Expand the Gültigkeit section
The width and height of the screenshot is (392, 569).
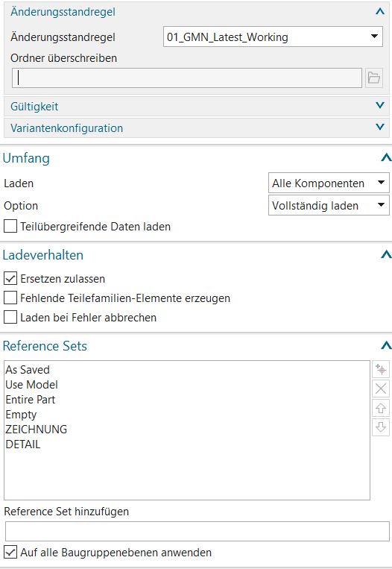click(197, 107)
